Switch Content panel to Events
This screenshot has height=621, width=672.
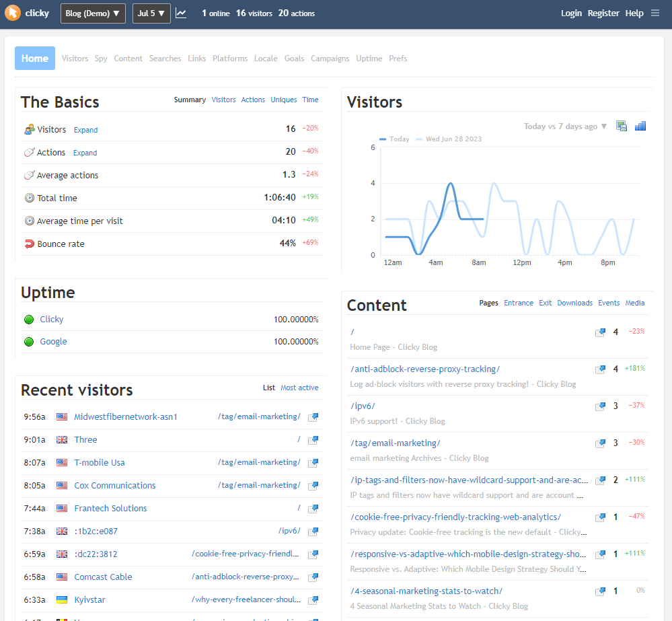click(609, 303)
